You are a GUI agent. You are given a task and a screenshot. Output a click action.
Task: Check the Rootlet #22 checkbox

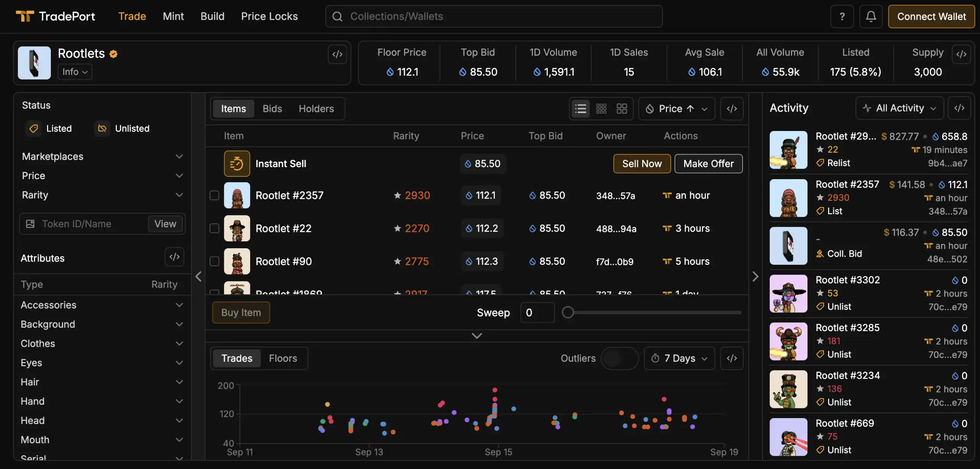click(x=214, y=228)
